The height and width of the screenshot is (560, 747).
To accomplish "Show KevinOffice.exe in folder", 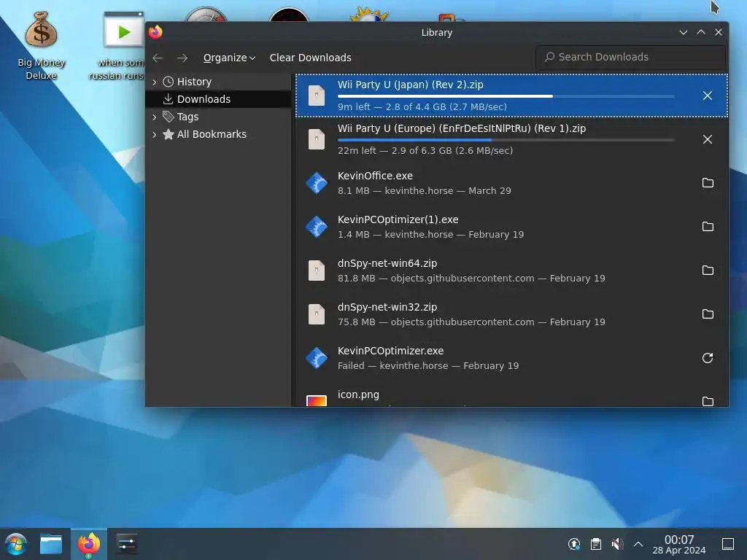I will 708,183.
